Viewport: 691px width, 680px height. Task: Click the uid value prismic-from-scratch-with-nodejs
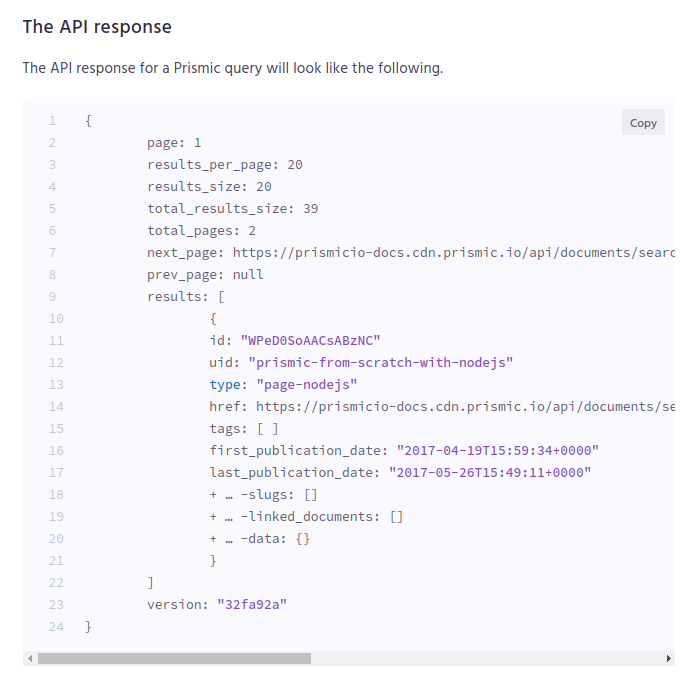(x=381, y=362)
